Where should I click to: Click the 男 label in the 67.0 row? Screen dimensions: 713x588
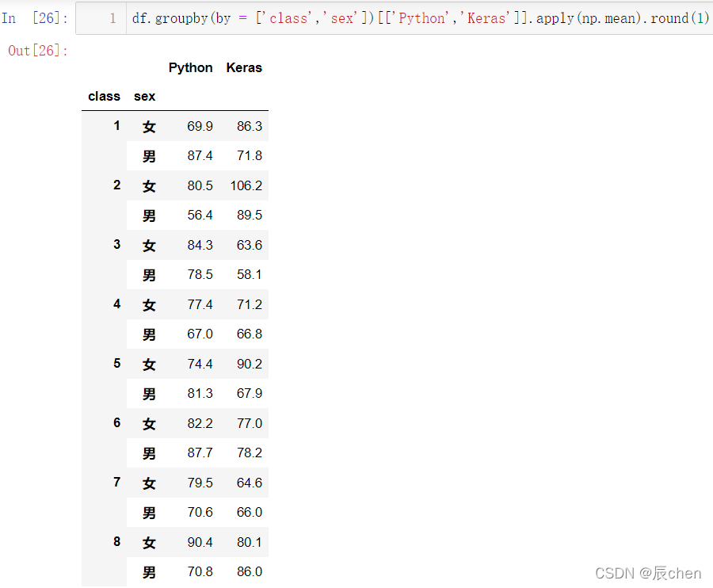149,334
